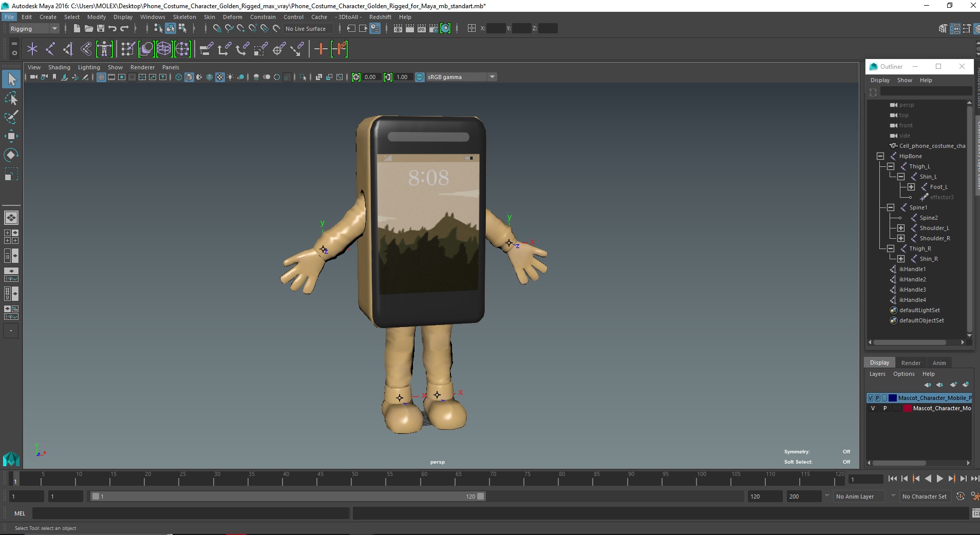Toggle visibility V of Mascot_Character_Mobile_P layer

click(871, 398)
